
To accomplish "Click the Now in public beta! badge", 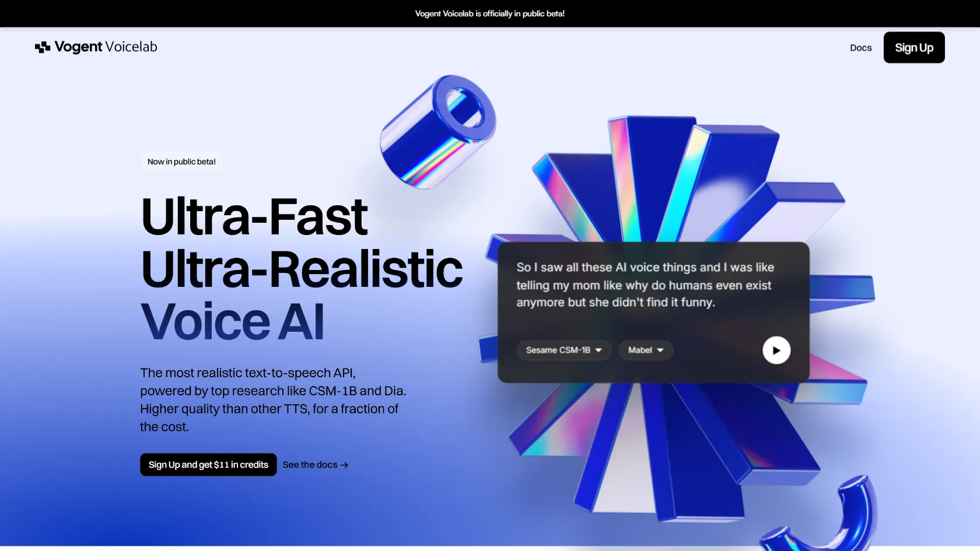I will point(181,162).
